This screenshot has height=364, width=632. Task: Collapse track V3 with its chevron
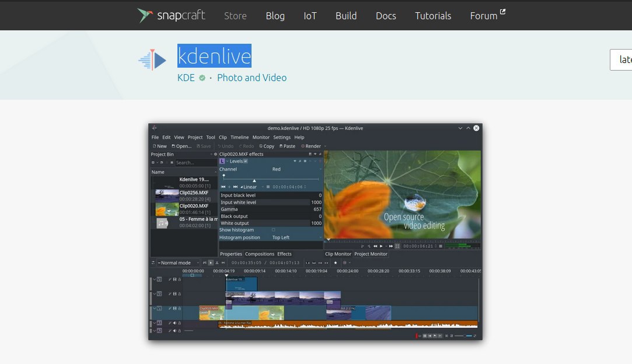(155, 279)
